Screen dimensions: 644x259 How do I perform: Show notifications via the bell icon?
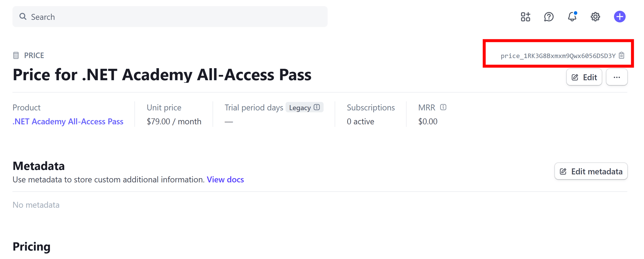[x=572, y=17]
